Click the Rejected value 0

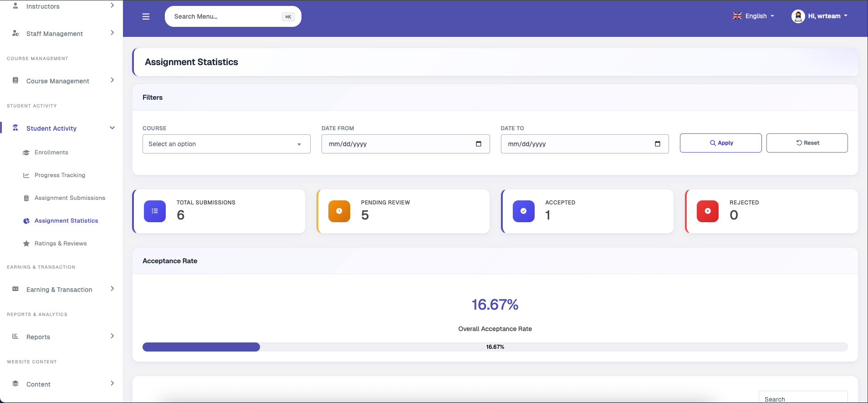click(x=734, y=215)
